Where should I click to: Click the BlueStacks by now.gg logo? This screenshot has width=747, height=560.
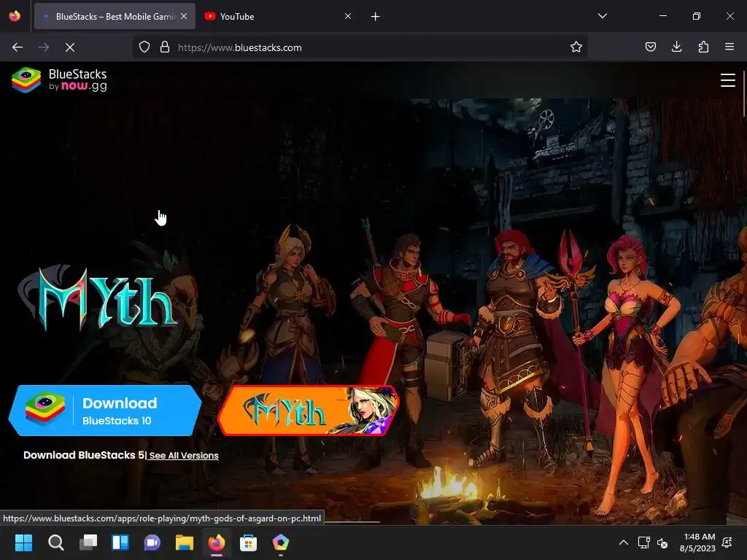pyautogui.click(x=59, y=80)
